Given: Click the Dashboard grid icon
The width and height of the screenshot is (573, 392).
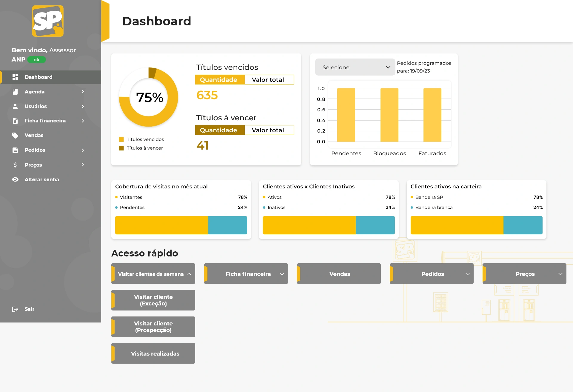Looking at the screenshot, I should [x=15, y=77].
